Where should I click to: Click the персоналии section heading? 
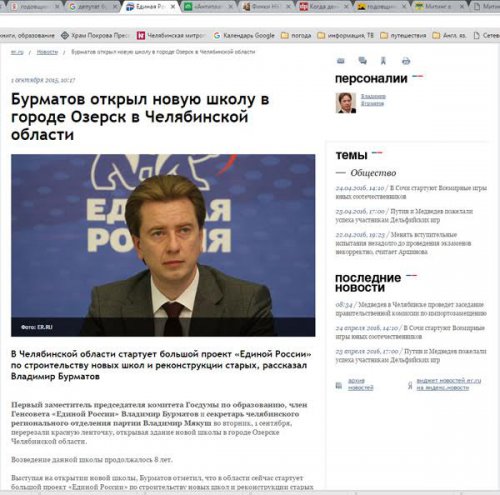371,78
